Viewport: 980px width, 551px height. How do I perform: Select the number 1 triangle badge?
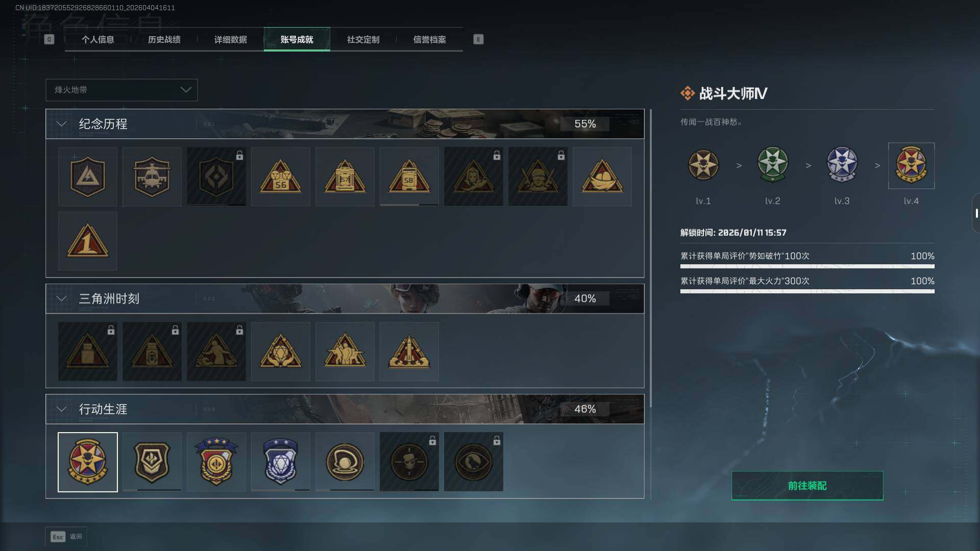point(87,241)
